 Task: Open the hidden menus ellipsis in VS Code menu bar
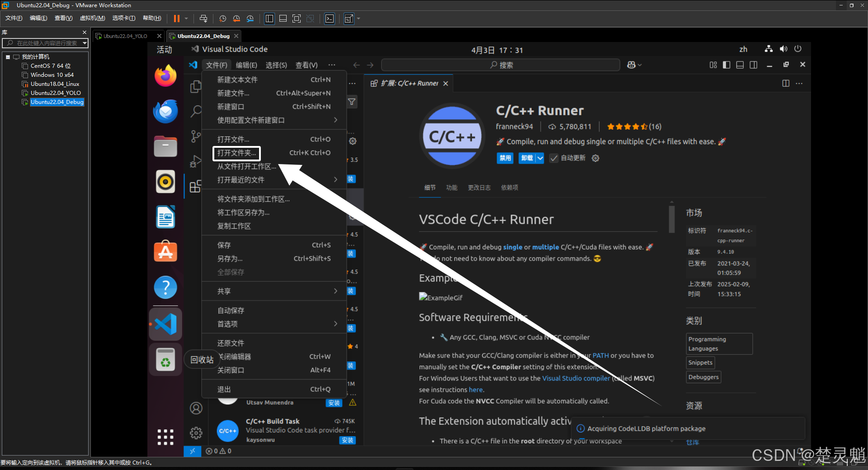(x=332, y=65)
